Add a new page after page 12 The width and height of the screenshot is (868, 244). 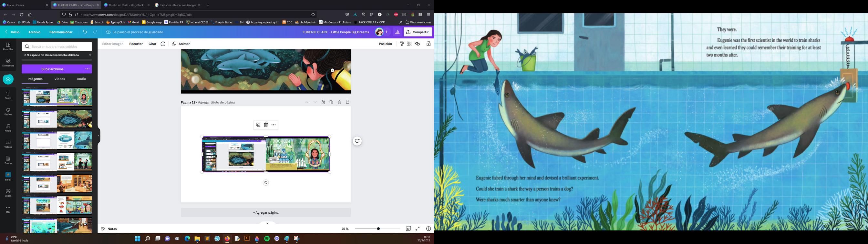tap(348, 102)
